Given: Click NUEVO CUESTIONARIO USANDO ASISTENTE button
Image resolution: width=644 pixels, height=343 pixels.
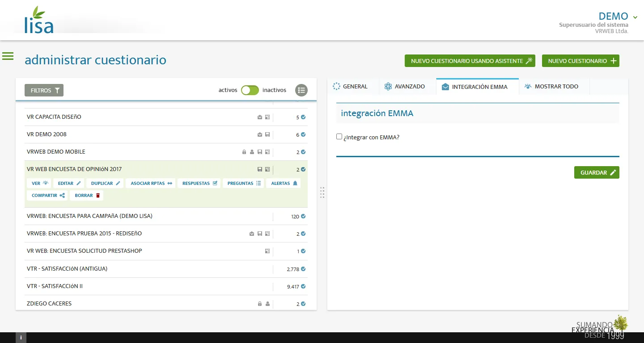Looking at the screenshot, I should pyautogui.click(x=470, y=61).
